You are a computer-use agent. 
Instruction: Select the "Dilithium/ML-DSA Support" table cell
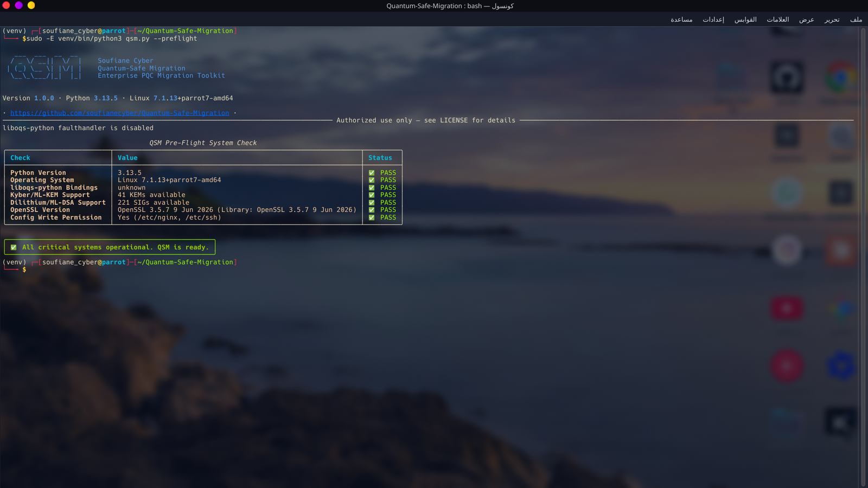click(58, 203)
